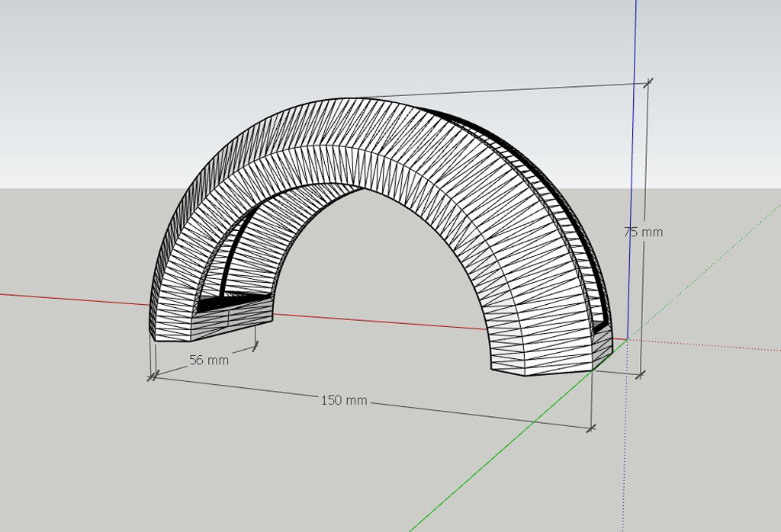Viewport: 781px width, 532px height.
Task: Select the 75 mm height dimension label
Action: coord(644,232)
